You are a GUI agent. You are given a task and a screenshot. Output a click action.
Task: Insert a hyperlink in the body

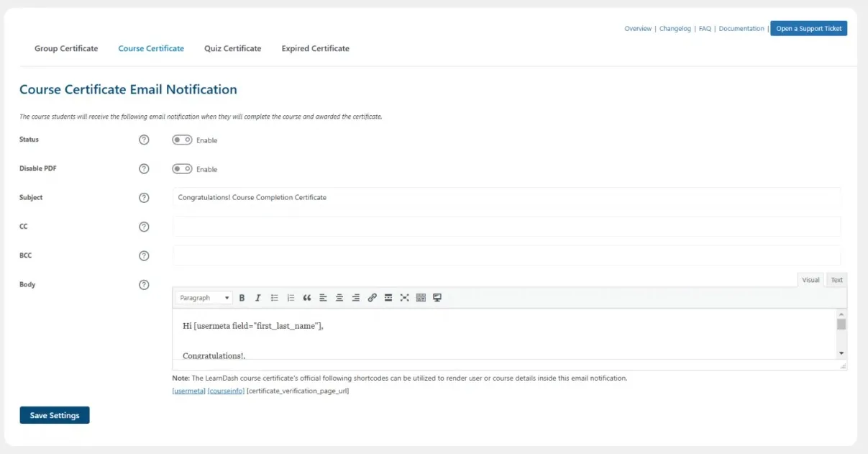coord(372,297)
